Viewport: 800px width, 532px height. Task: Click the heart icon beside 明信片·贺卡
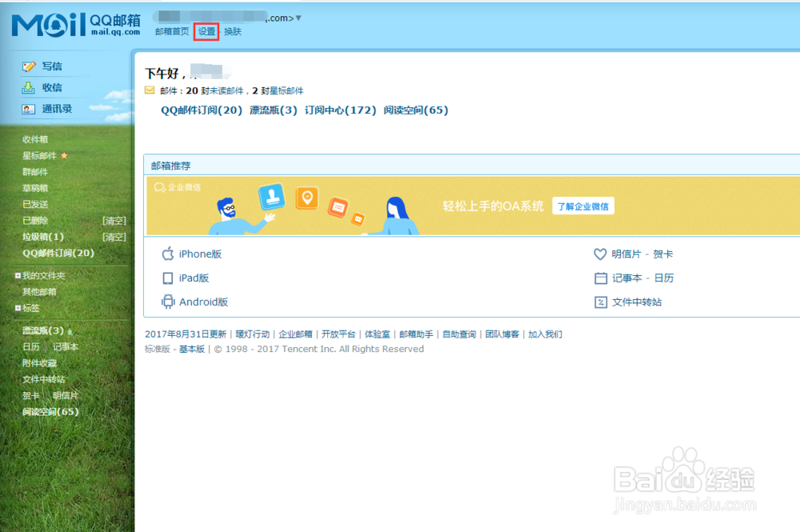(x=601, y=254)
